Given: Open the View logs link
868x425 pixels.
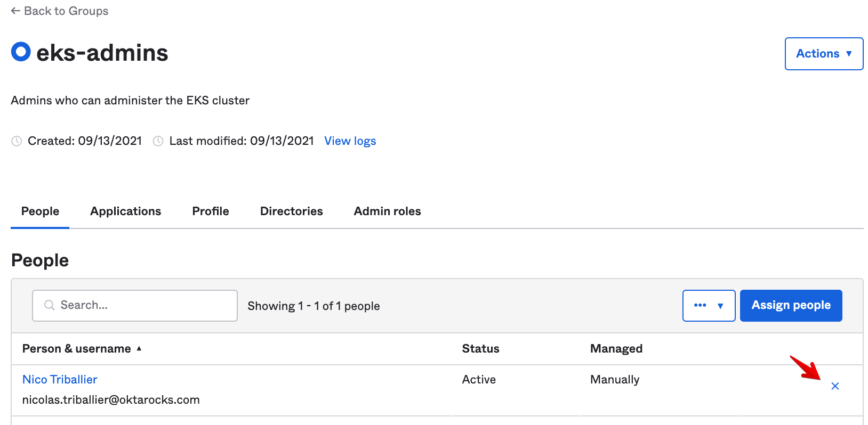Looking at the screenshot, I should tap(350, 141).
